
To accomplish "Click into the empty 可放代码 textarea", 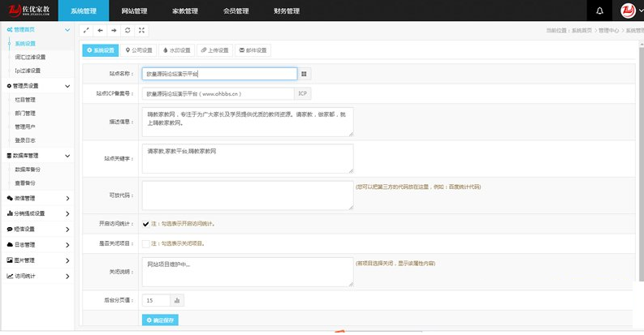I will [248, 195].
